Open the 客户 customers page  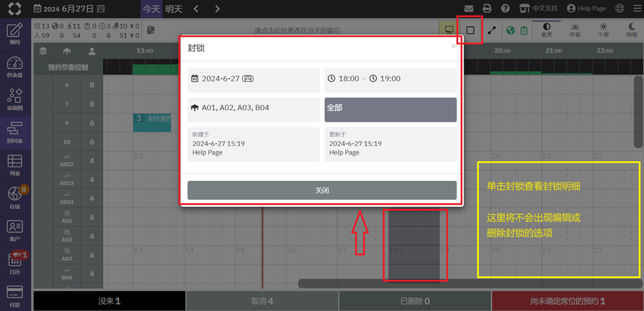pyautogui.click(x=15, y=231)
